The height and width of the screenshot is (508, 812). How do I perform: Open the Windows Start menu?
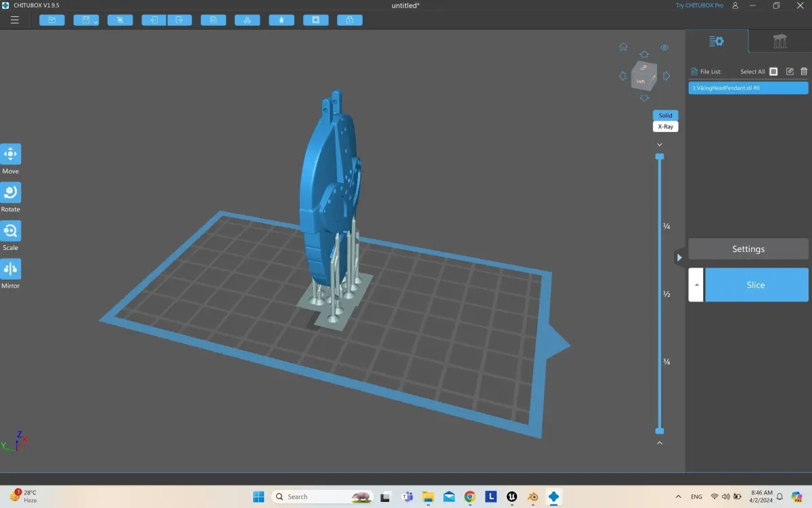point(258,496)
